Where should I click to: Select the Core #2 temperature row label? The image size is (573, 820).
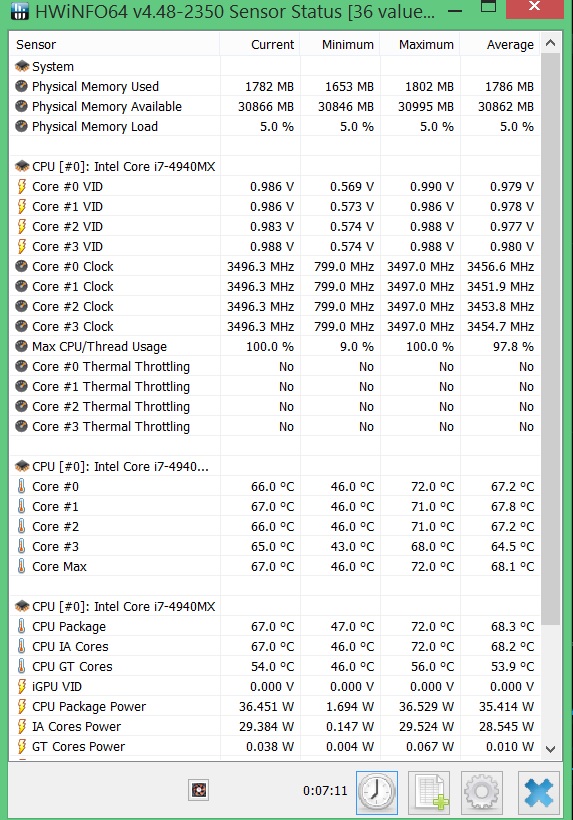55,527
